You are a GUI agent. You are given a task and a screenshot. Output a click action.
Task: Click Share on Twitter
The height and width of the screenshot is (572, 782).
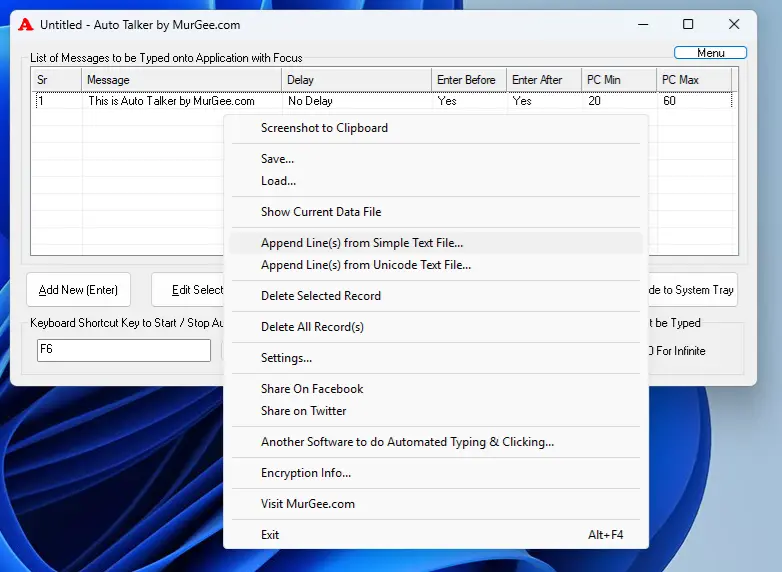[436, 410]
